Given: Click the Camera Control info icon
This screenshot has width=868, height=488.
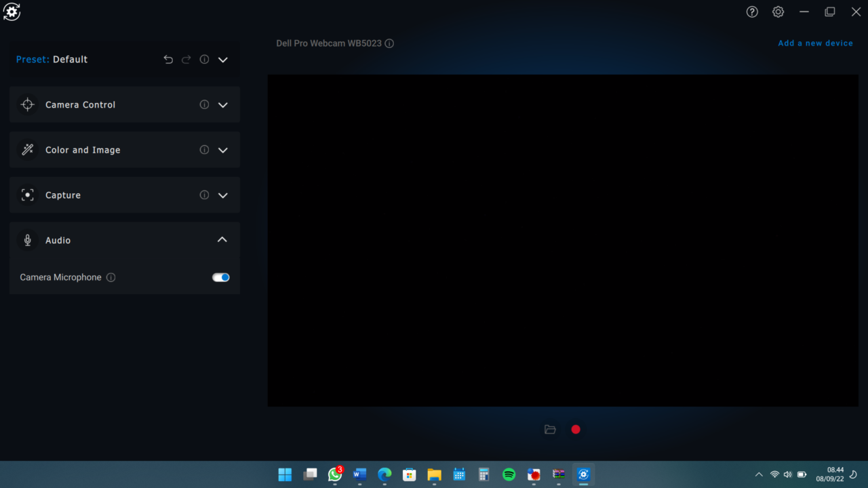Looking at the screenshot, I should click(204, 105).
